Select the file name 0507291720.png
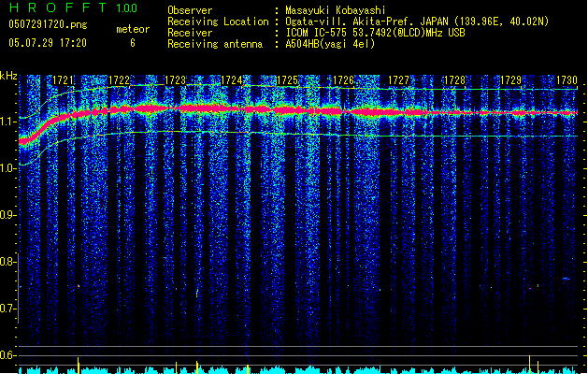This screenshot has width=588, height=374. point(48,24)
